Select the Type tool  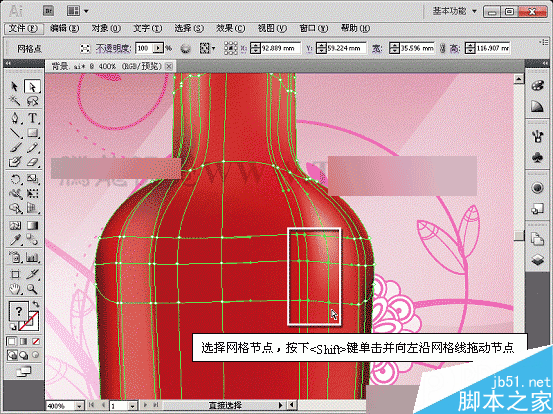(x=32, y=118)
